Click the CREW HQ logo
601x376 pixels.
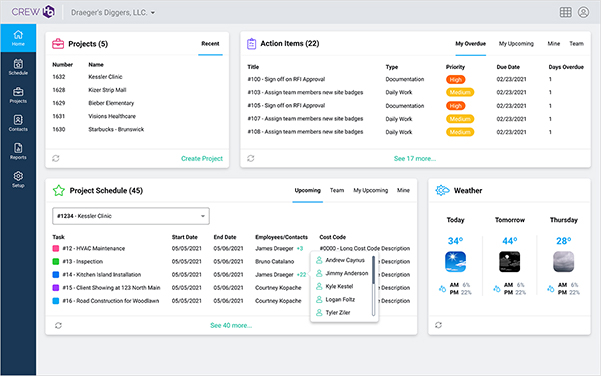click(x=33, y=12)
